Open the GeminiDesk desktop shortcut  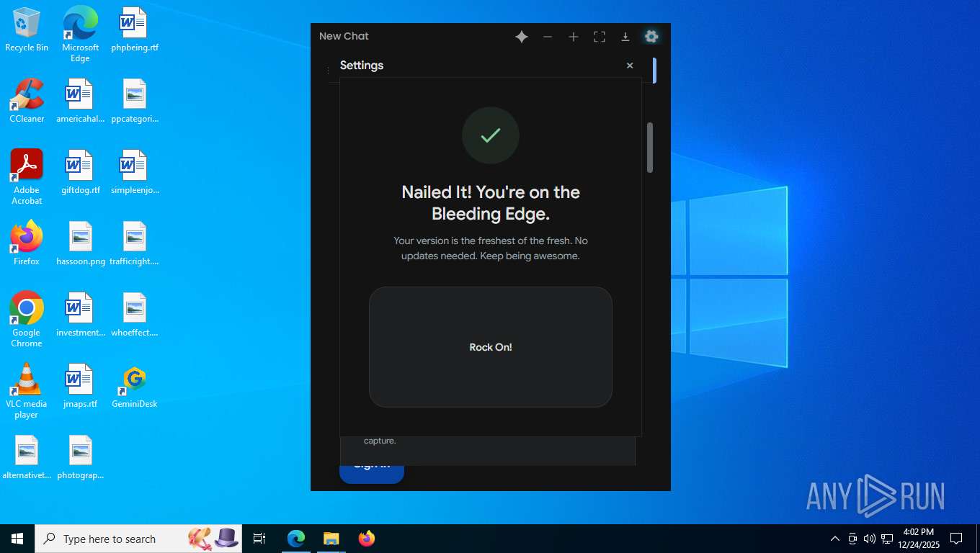point(135,386)
